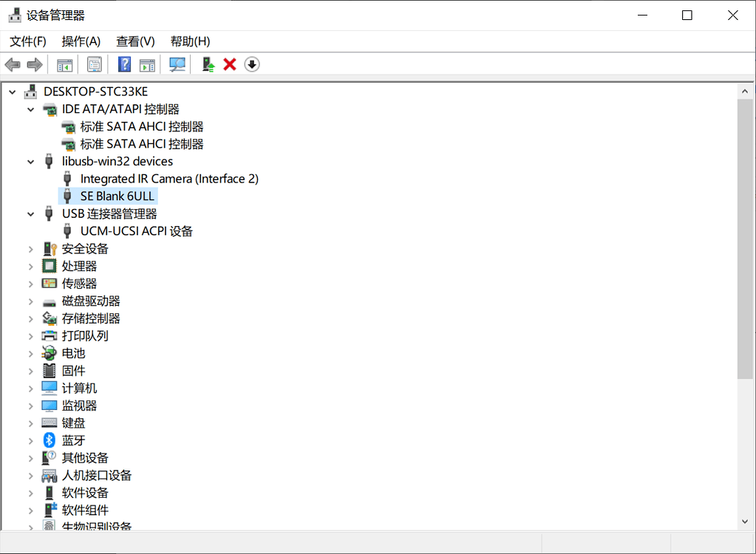This screenshot has width=756, height=554.
Task: Click the Forward navigation arrow
Action: click(x=34, y=64)
